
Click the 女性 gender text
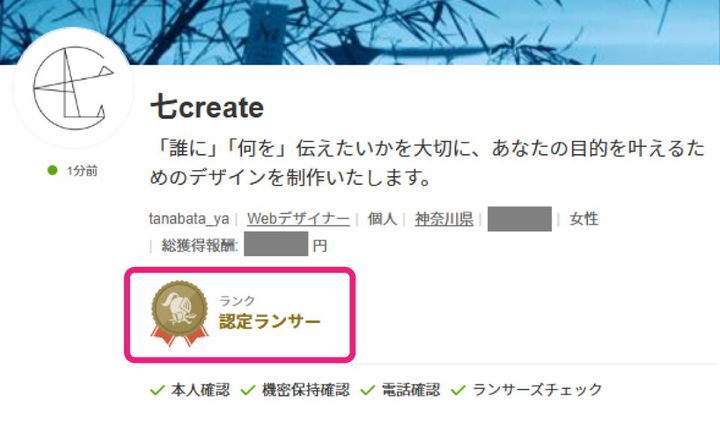coord(584,219)
